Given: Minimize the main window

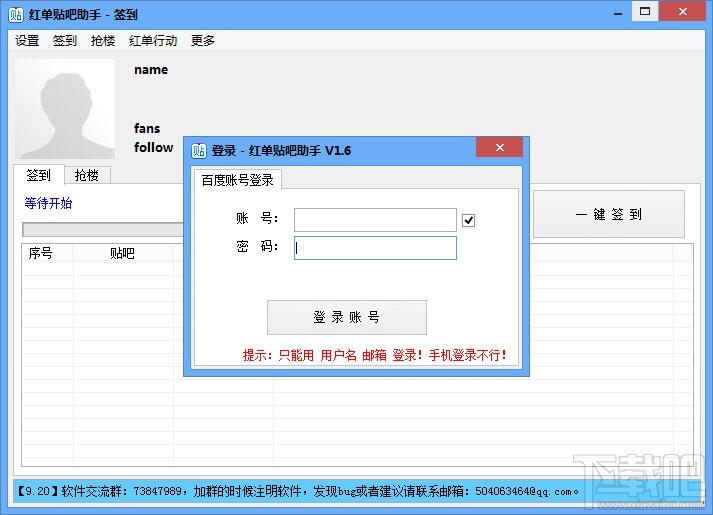Looking at the screenshot, I should pyautogui.click(x=618, y=13).
